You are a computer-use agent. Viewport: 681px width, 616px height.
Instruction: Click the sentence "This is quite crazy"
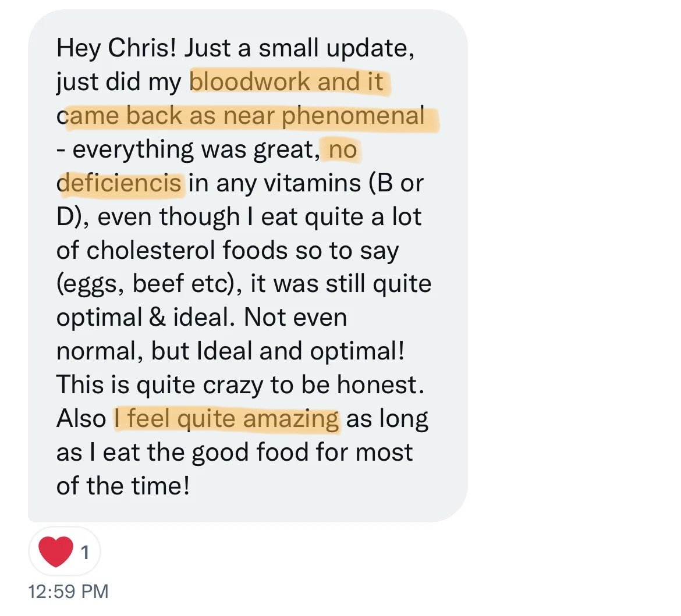click(x=175, y=385)
